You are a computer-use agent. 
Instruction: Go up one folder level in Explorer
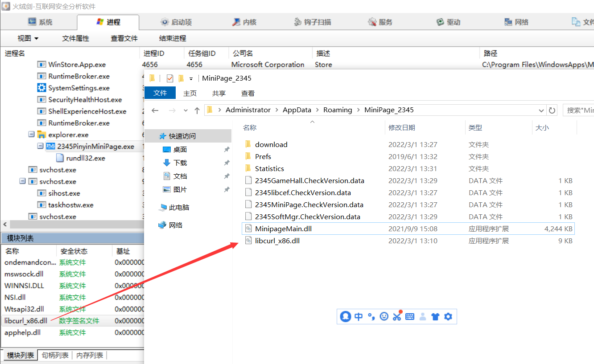click(x=197, y=110)
